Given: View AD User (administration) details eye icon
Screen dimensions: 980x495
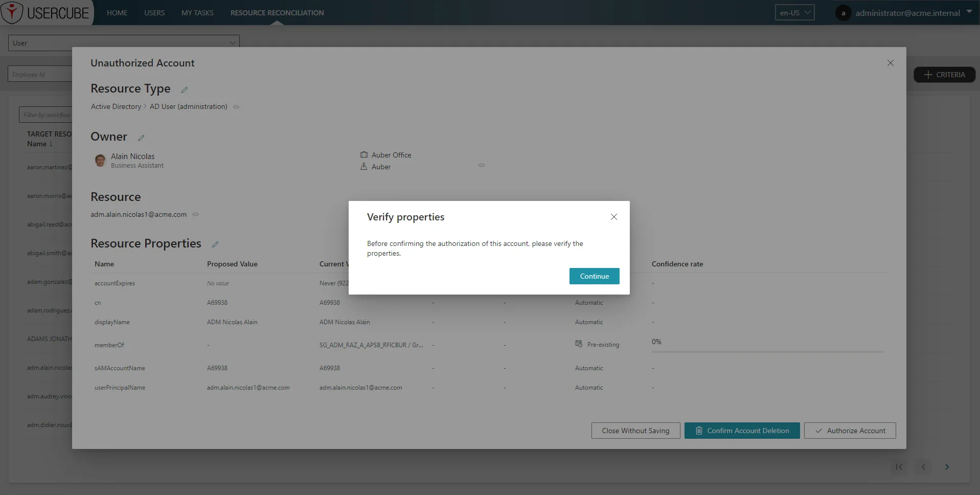Looking at the screenshot, I should click(236, 107).
